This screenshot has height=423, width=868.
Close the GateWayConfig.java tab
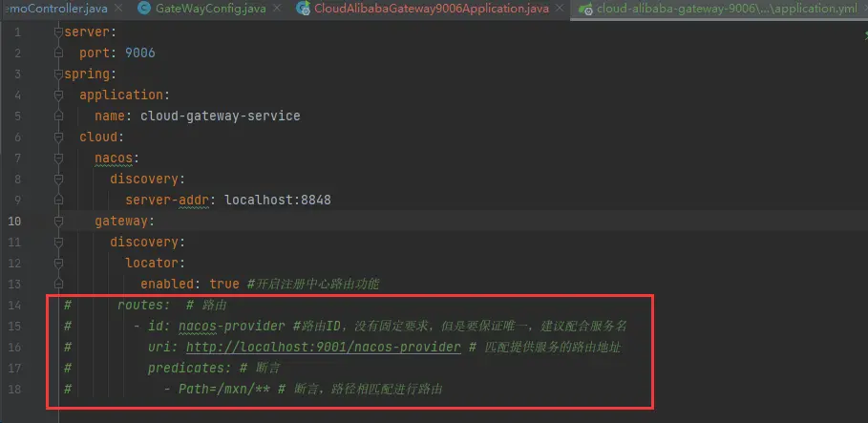pos(277,9)
